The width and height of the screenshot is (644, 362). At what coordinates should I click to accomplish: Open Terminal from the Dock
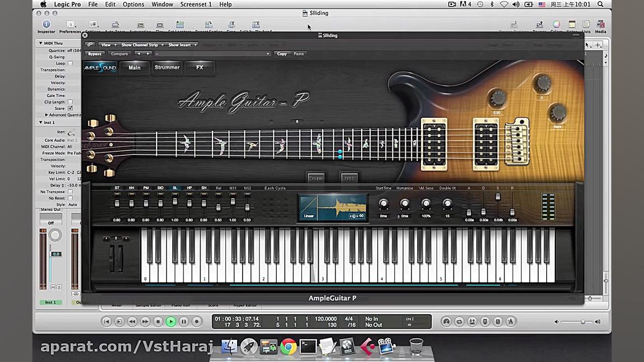pos(308,347)
